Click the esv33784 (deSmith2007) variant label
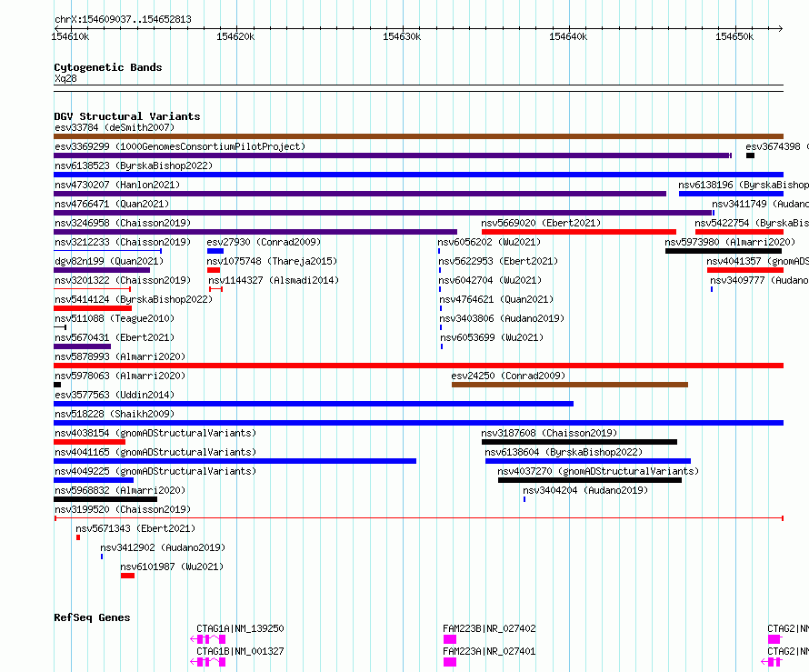 pos(115,127)
